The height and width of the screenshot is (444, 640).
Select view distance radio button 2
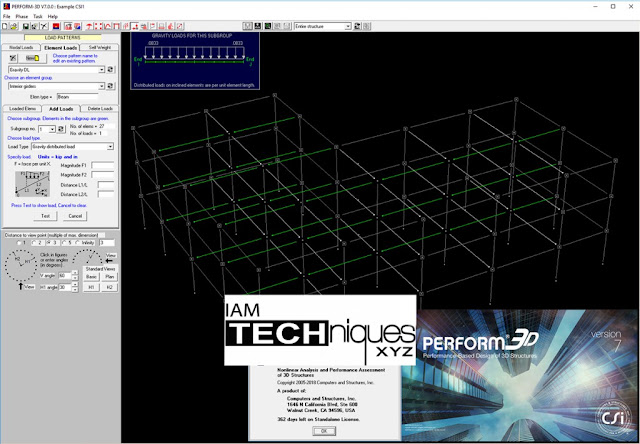click(34, 243)
